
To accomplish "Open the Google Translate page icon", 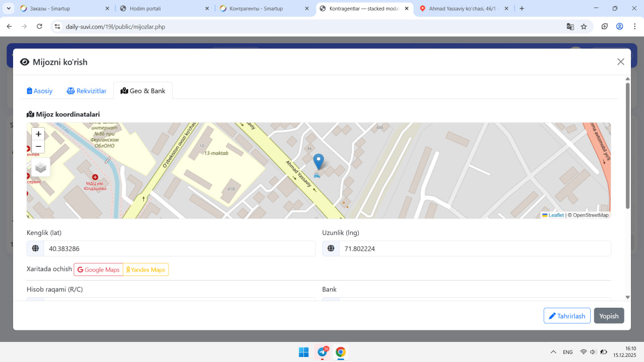I will (570, 27).
